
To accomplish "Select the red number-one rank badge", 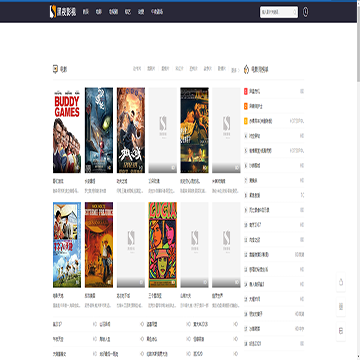I will click(x=246, y=91).
